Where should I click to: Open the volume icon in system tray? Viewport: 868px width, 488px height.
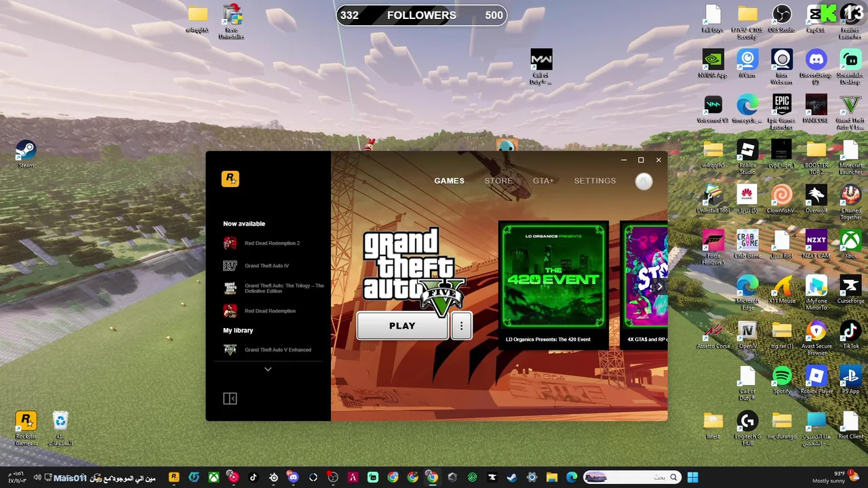click(37, 478)
